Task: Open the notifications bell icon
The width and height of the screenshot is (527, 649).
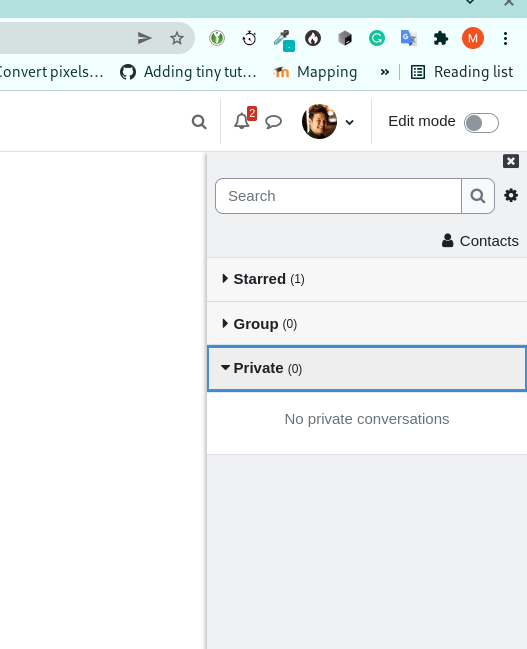Action: [x=242, y=122]
